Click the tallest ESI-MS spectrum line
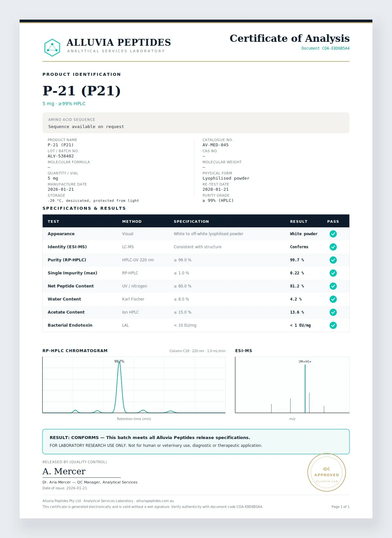This screenshot has width=392, height=538. tap(305, 389)
